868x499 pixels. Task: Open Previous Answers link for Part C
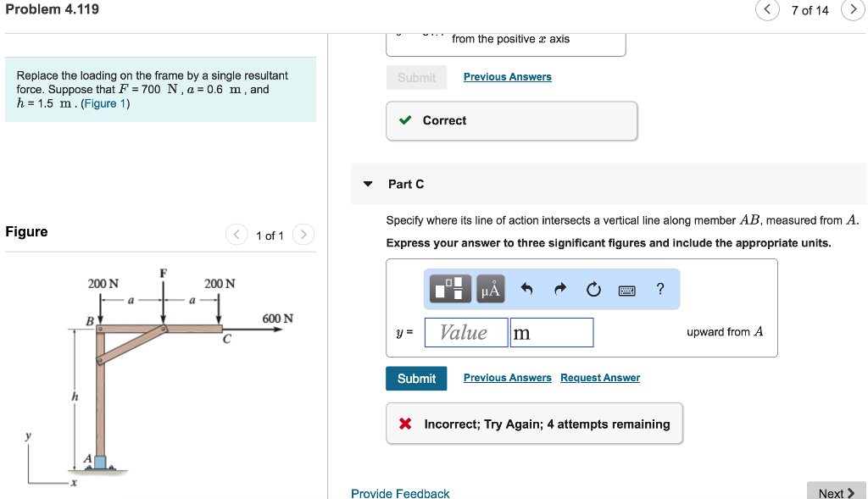click(x=507, y=378)
